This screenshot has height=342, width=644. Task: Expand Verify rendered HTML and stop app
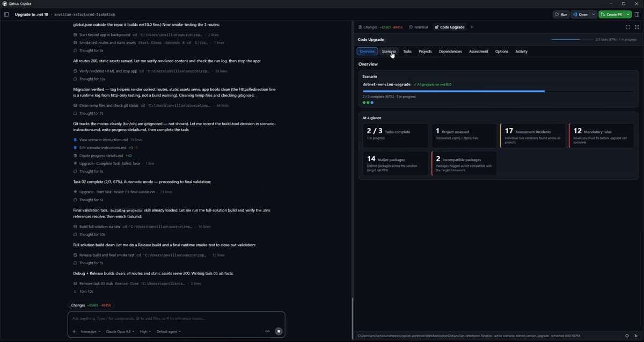point(150,71)
